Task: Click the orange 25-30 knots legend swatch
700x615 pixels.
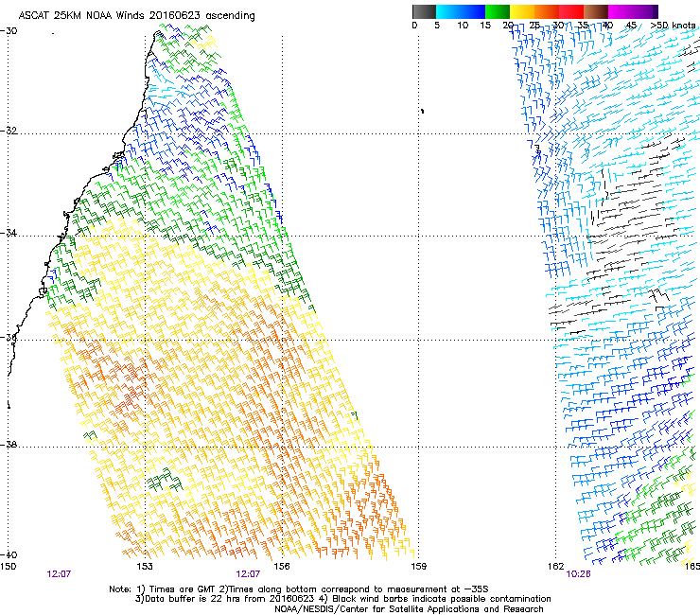Action: pos(547,11)
